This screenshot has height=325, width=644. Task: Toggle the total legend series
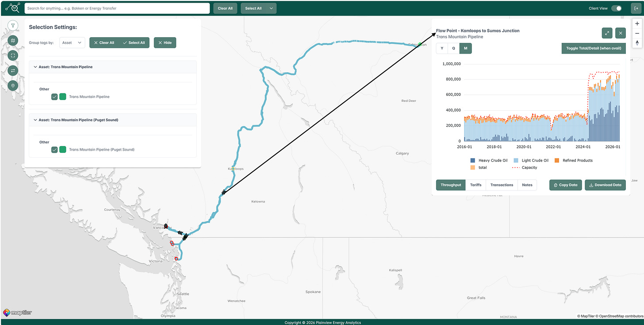[x=479, y=167]
